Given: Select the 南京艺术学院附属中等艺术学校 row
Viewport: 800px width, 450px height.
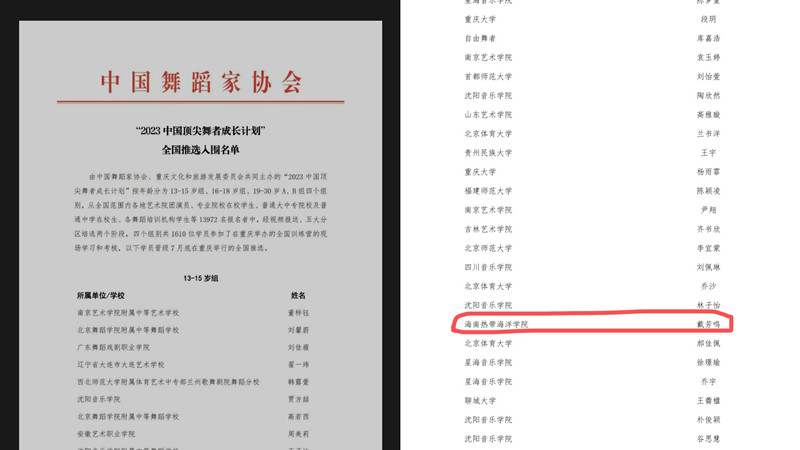Looking at the screenshot, I should point(128,313).
